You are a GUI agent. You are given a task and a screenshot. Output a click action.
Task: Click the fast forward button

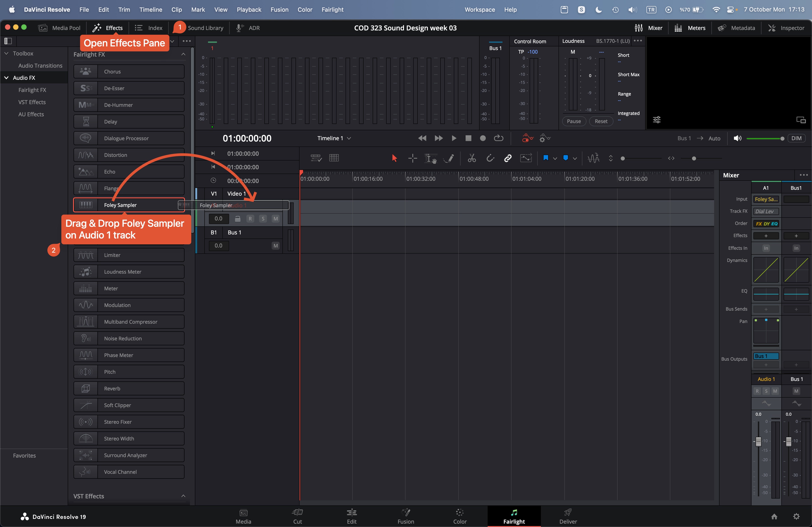click(439, 138)
